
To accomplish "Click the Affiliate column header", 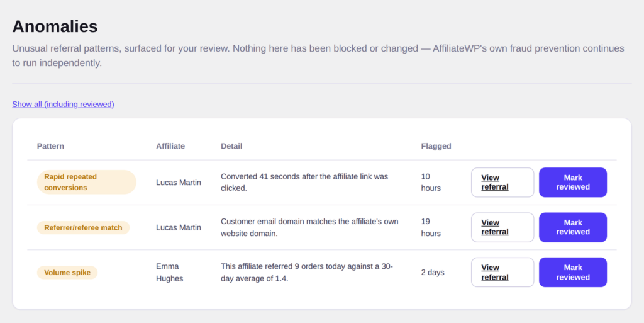I will point(170,146).
